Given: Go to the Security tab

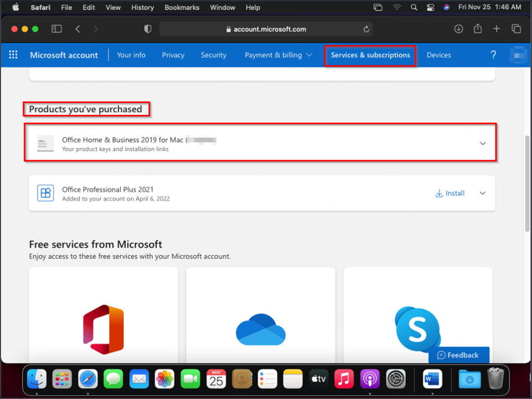Looking at the screenshot, I should pos(213,55).
